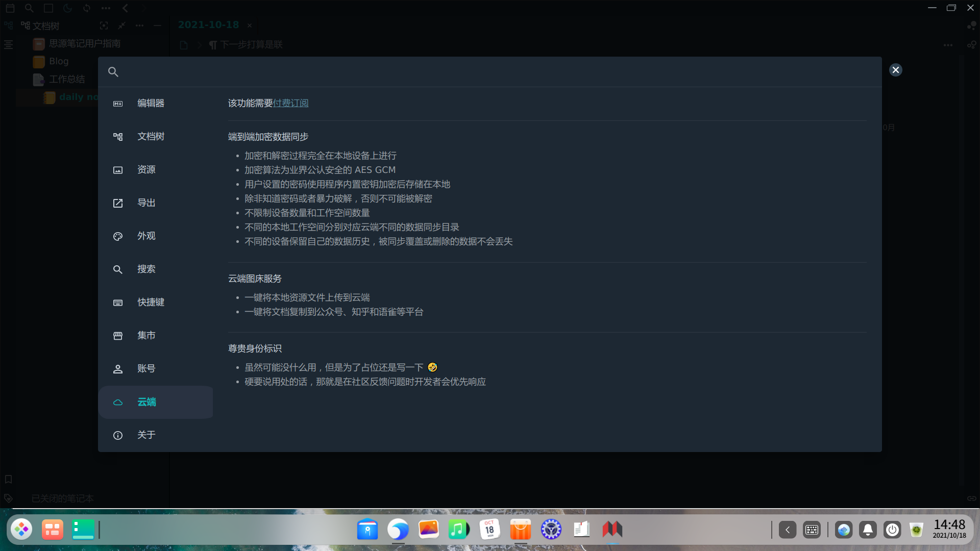
Task: Go to the 导出 settings section
Action: click(146, 203)
